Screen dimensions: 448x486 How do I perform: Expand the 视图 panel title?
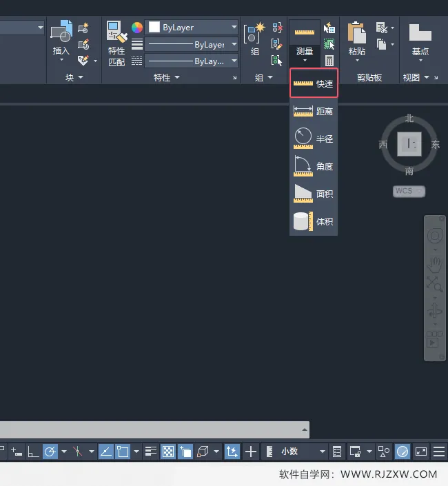click(x=416, y=77)
